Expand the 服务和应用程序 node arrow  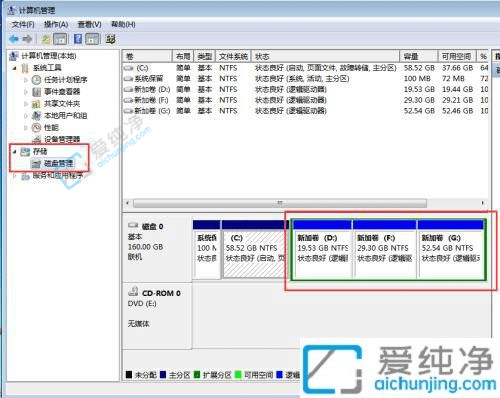coord(14,175)
